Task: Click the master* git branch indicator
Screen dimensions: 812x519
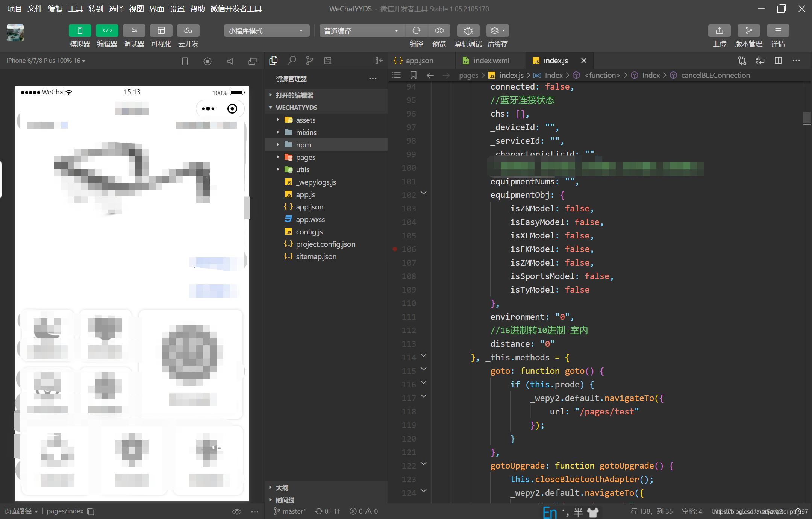Action: (x=289, y=511)
